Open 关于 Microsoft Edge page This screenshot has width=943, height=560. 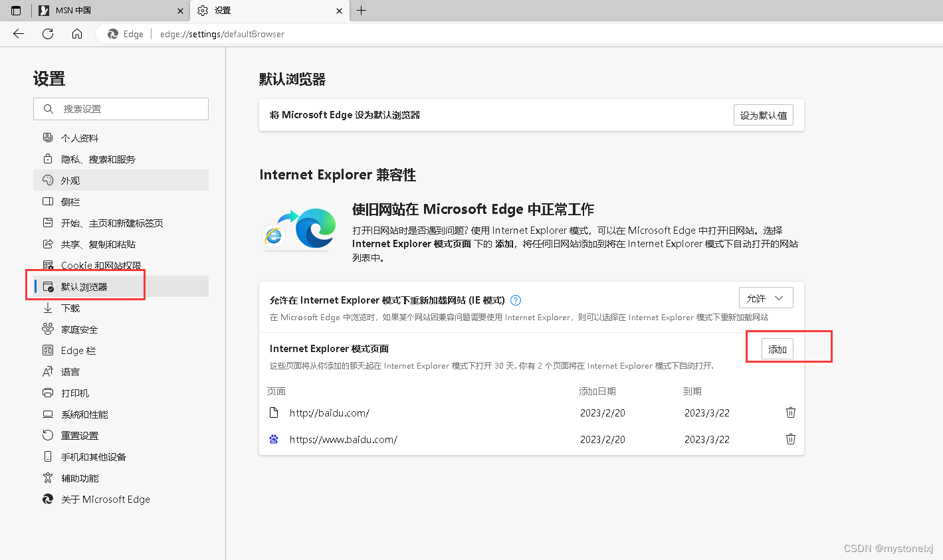[x=121, y=500]
